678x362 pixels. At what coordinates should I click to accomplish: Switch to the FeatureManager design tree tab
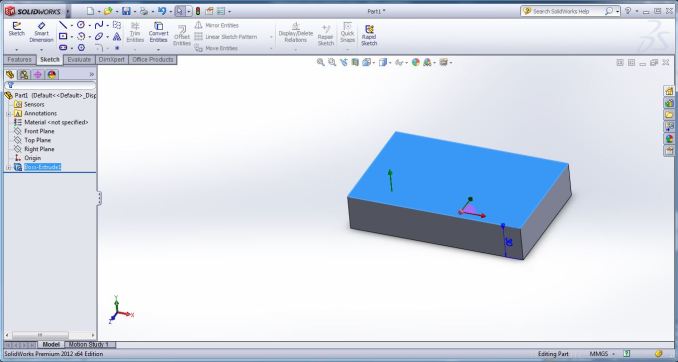coord(10,74)
